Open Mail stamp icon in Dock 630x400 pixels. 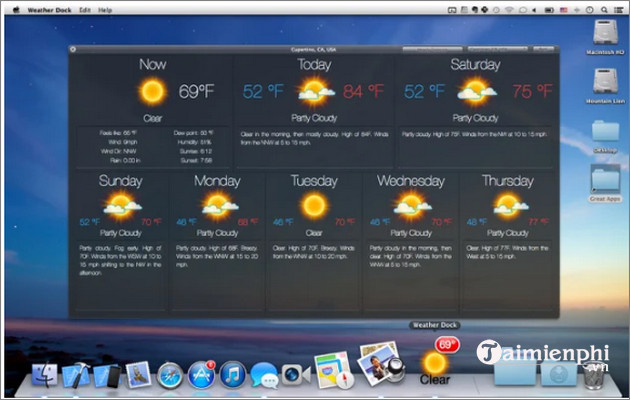pos(138,375)
